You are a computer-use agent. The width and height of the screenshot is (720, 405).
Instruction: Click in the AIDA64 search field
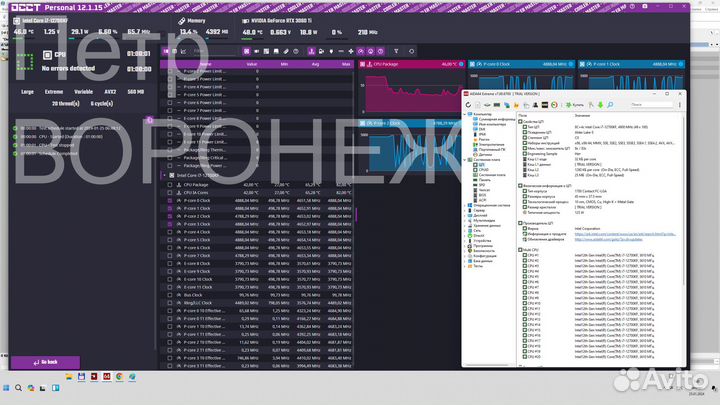coord(645,103)
